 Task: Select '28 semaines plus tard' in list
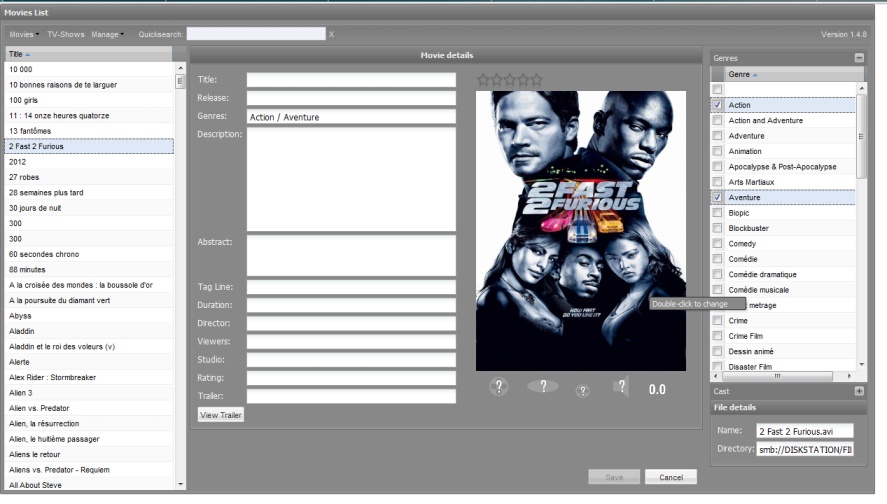click(89, 192)
